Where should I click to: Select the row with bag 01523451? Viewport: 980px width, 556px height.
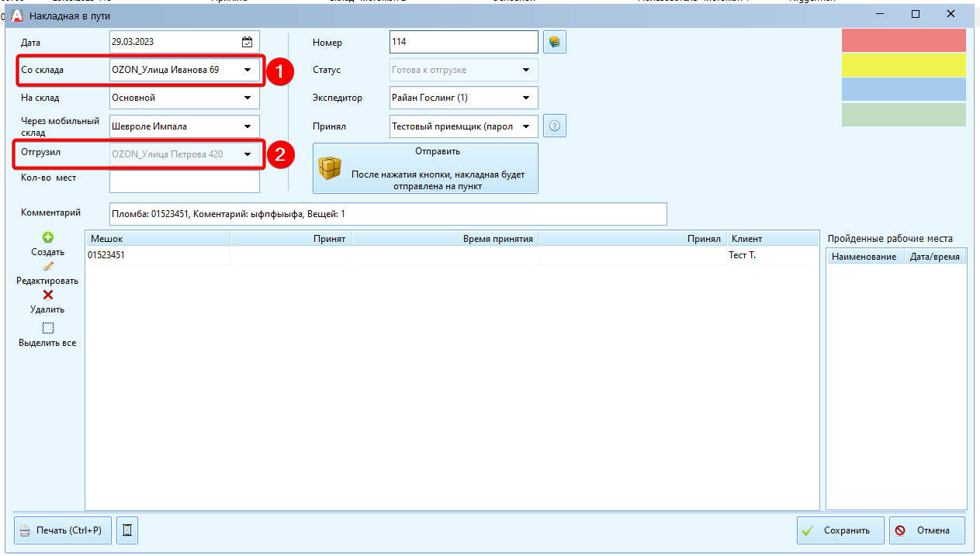452,254
